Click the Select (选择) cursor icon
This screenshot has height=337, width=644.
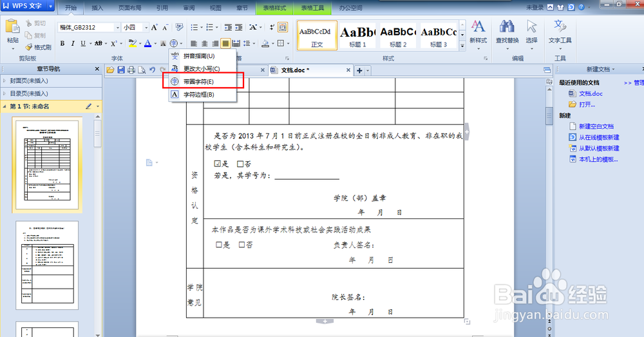pyautogui.click(x=531, y=27)
